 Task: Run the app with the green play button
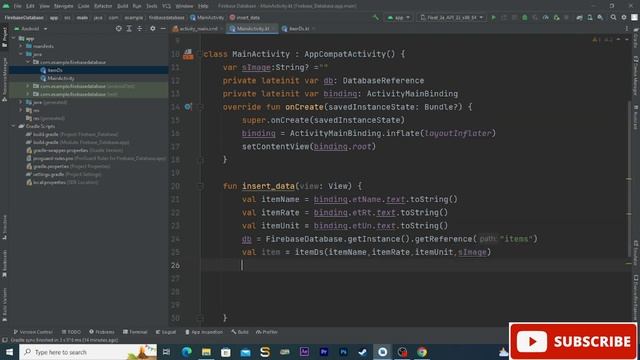coord(493,18)
